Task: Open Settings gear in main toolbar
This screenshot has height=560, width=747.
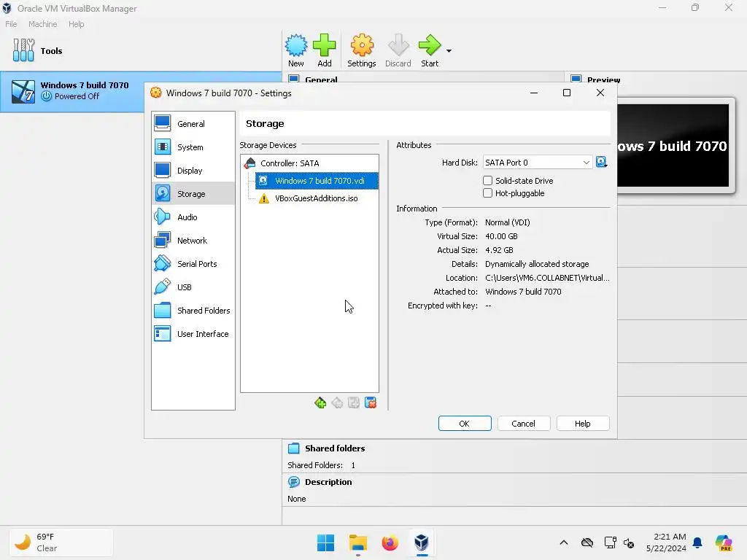Action: point(362,50)
